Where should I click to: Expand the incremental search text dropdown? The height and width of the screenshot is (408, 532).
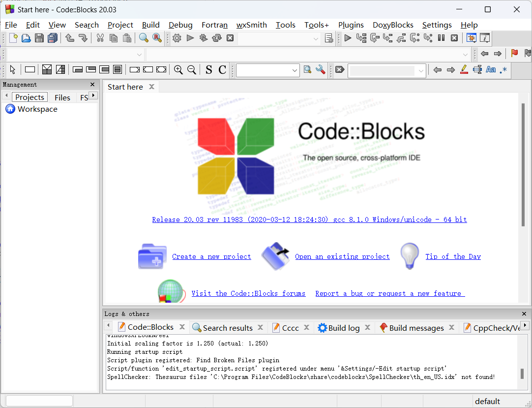[421, 71]
